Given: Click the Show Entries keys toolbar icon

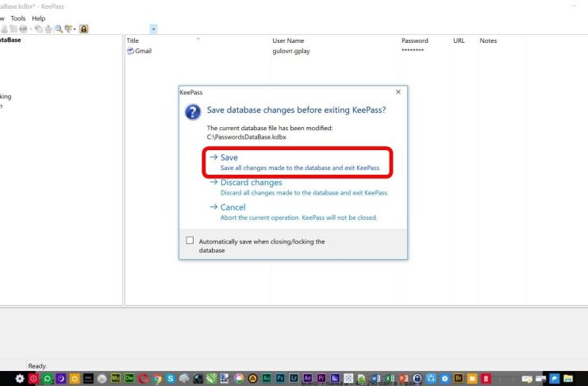Looking at the screenshot, I should pyautogui.click(x=68, y=29).
